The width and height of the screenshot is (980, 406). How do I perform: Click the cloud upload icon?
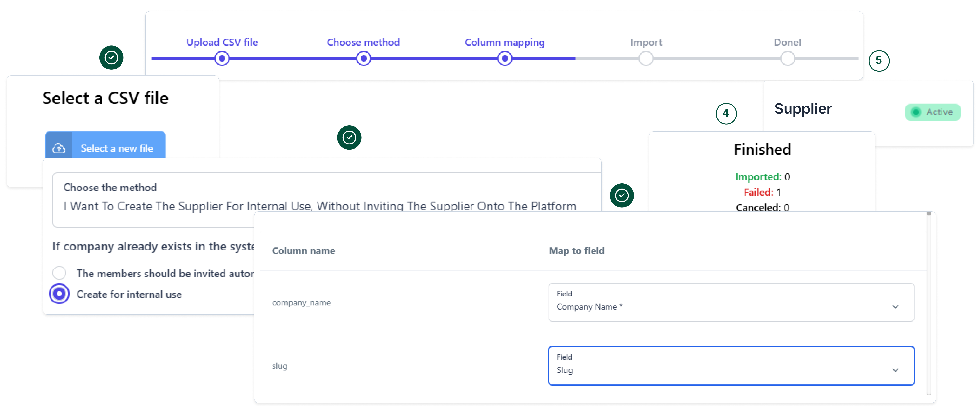click(59, 148)
